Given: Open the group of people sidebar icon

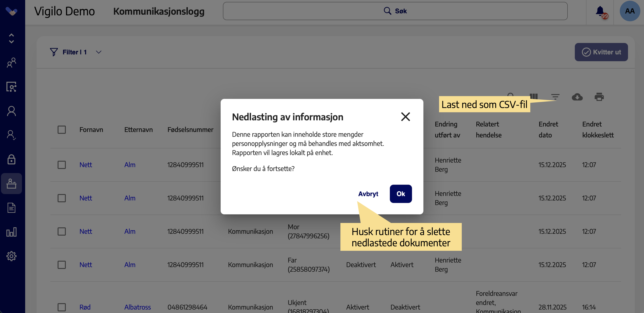Looking at the screenshot, I should (x=11, y=63).
